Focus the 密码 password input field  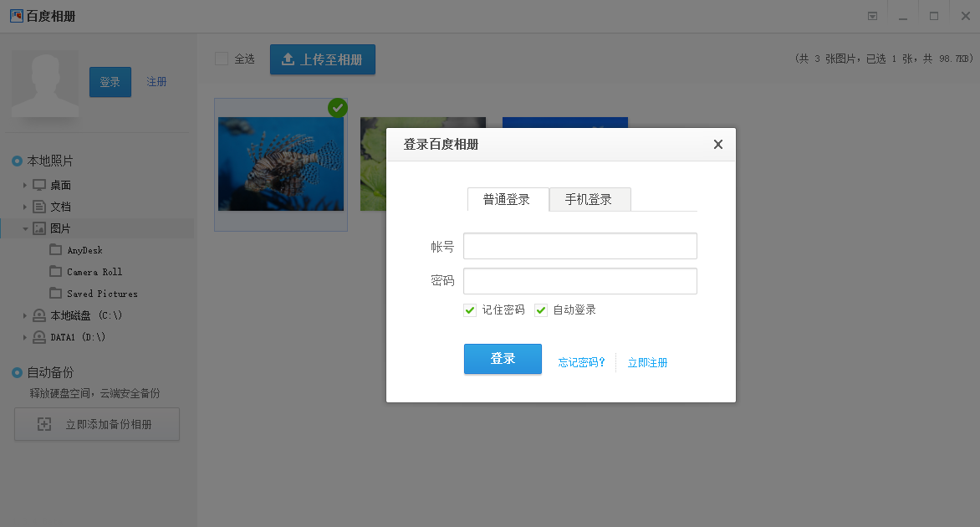pyautogui.click(x=580, y=281)
